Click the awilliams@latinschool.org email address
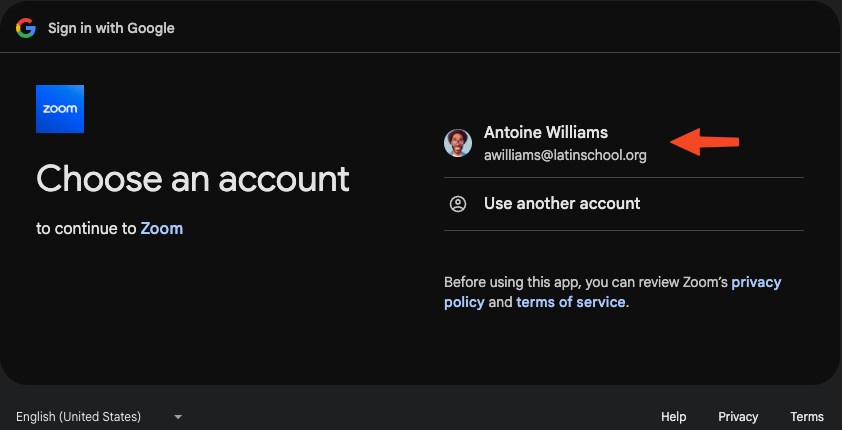This screenshot has width=842, height=430. pos(565,156)
